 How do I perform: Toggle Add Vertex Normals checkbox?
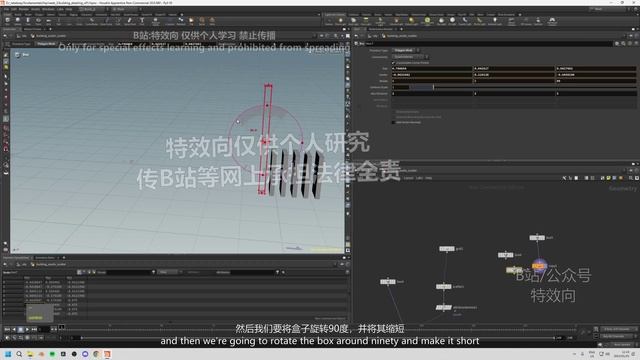tap(393, 122)
